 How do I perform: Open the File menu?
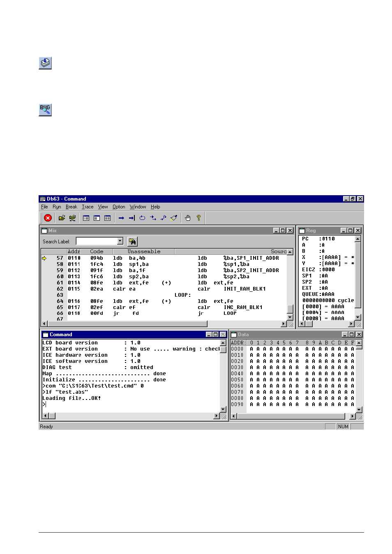point(44,207)
